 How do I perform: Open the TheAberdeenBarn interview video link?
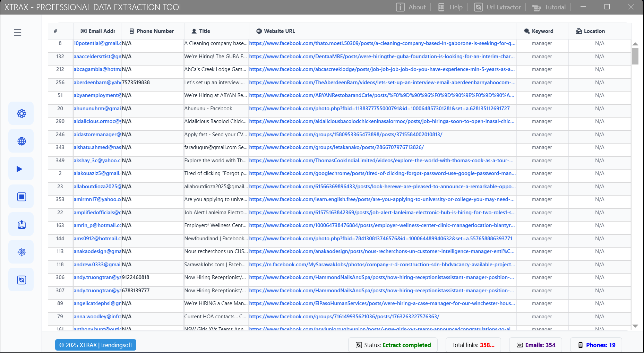pyautogui.click(x=381, y=83)
